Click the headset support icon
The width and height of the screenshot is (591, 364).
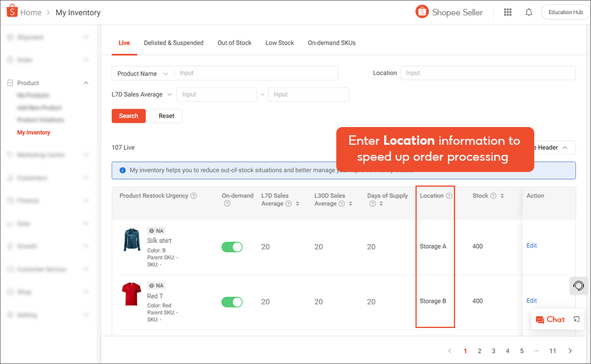pos(579,285)
